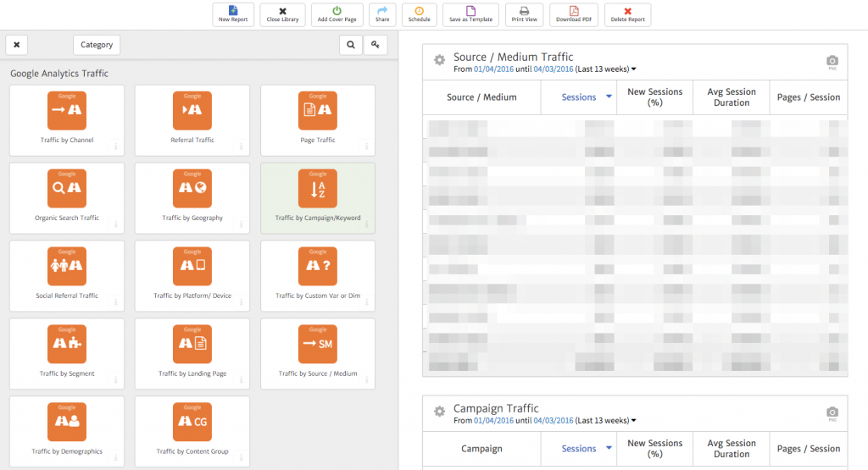Screen dimensions: 868x470
Task: Select Traffic by Custom Var or Dim widget
Action: tap(318, 276)
